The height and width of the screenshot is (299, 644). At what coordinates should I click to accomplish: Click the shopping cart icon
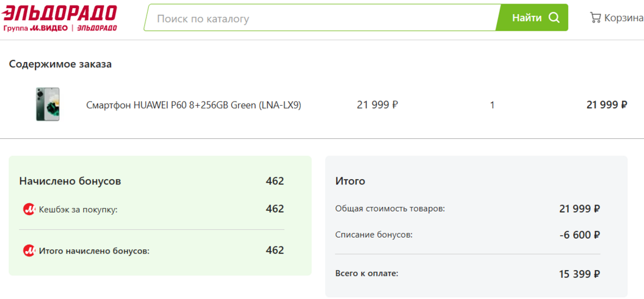(x=595, y=18)
